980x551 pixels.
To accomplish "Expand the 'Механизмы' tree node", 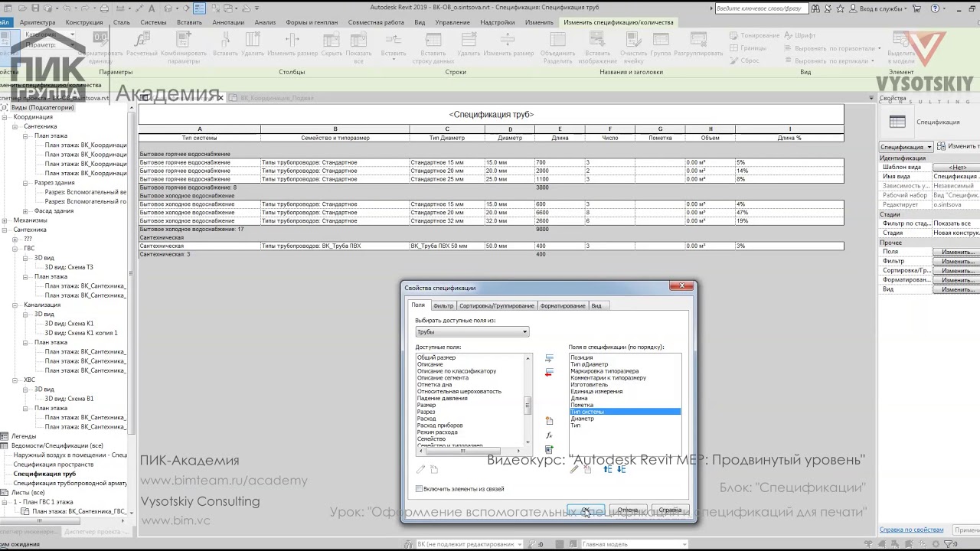I will click(x=6, y=220).
